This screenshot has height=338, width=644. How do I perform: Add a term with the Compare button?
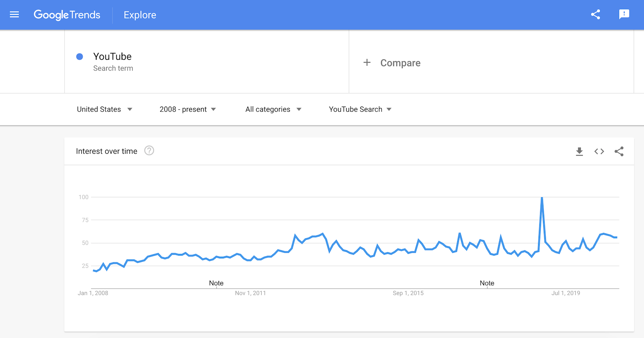pos(392,63)
